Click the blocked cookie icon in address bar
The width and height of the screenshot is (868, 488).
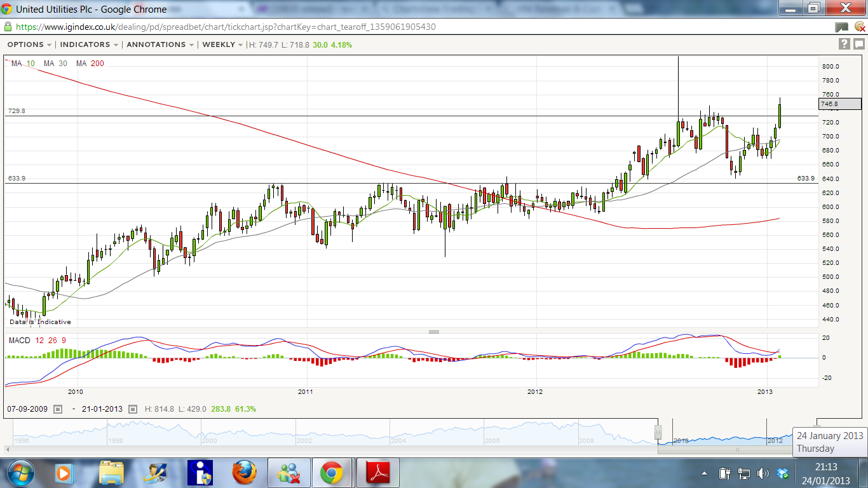[x=859, y=27]
